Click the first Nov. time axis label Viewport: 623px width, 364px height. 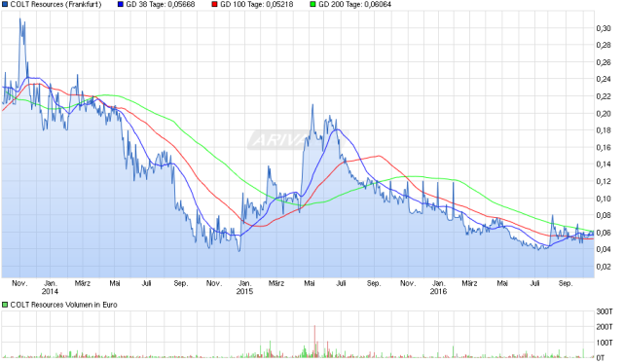coord(19,283)
